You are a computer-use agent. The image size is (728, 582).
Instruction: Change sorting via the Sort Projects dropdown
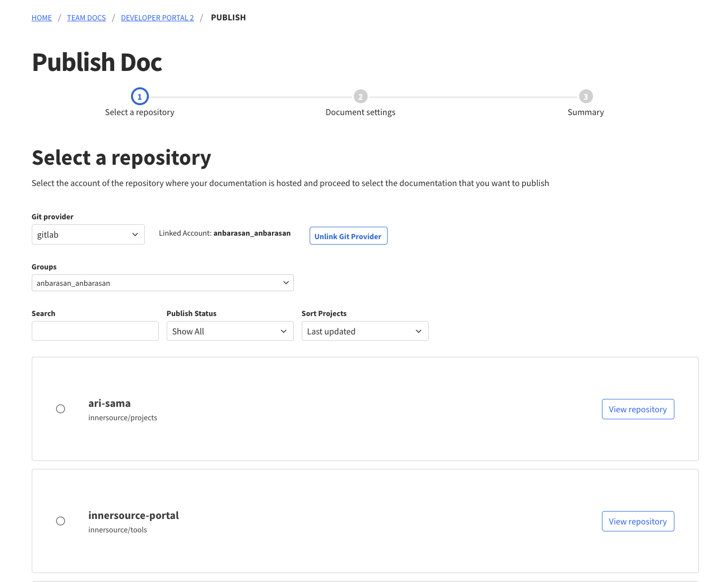coord(365,331)
